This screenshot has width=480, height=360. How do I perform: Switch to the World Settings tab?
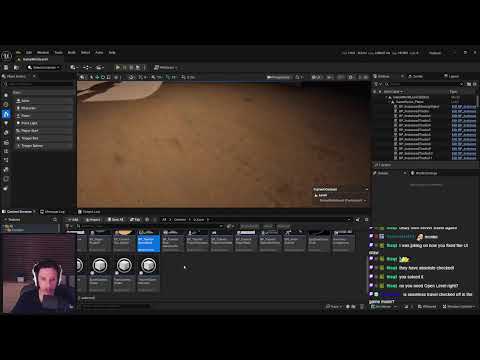tap(424, 173)
